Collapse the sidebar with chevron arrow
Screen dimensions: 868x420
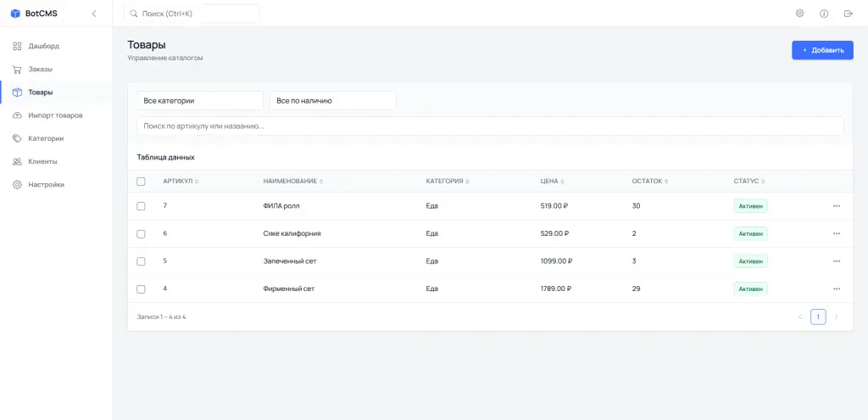(x=94, y=14)
